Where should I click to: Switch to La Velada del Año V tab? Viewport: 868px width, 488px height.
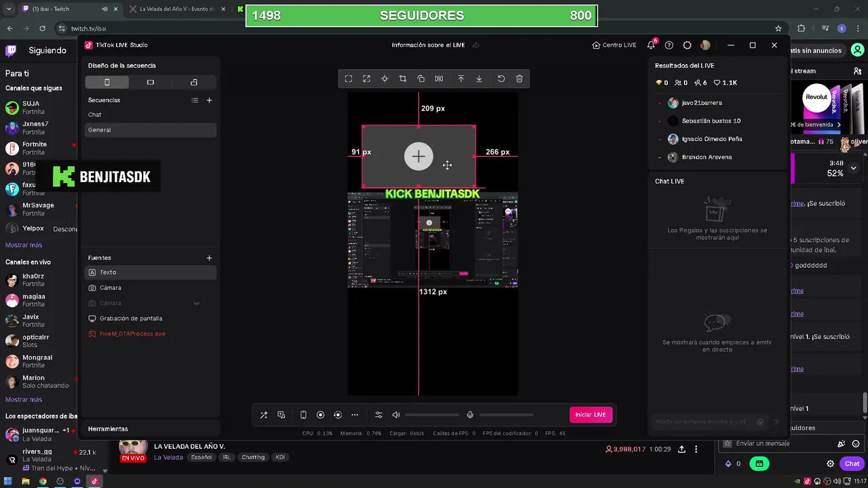pyautogui.click(x=178, y=9)
